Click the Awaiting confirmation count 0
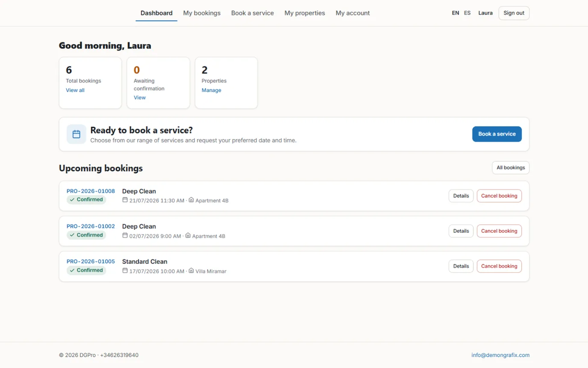The width and height of the screenshot is (588, 368). pyautogui.click(x=137, y=70)
